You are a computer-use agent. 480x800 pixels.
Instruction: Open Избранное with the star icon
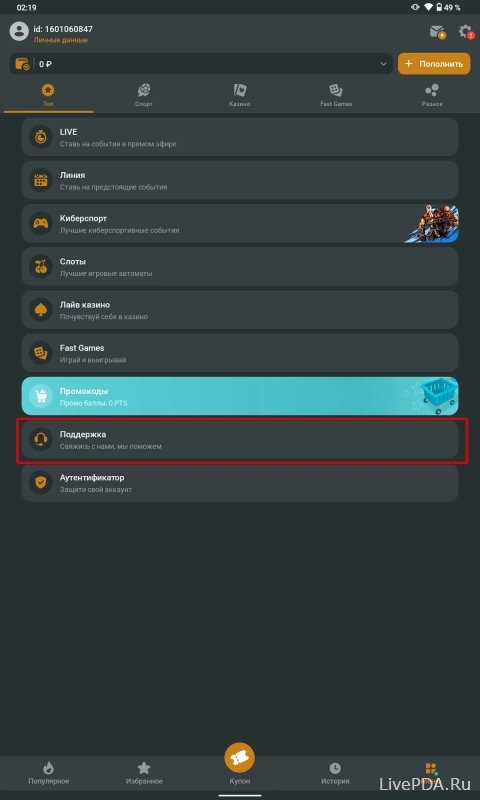pyautogui.click(x=144, y=773)
